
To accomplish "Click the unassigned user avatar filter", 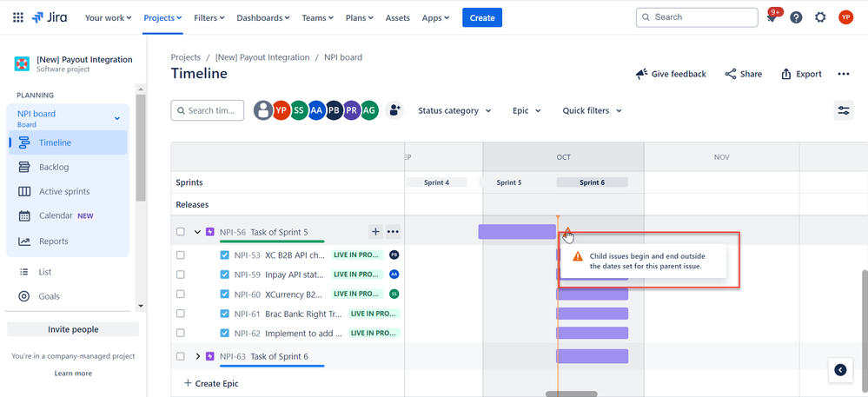I will [263, 110].
